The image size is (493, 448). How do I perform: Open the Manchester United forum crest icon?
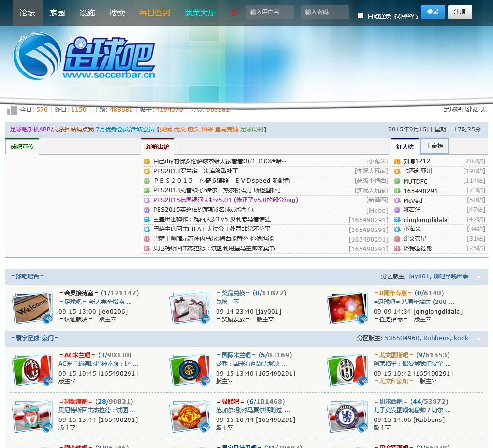click(x=189, y=416)
